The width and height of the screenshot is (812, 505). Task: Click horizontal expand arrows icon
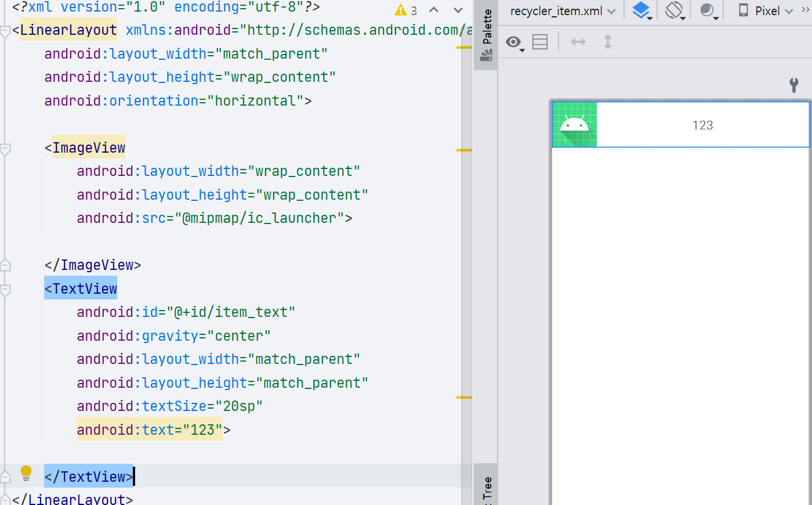point(578,42)
